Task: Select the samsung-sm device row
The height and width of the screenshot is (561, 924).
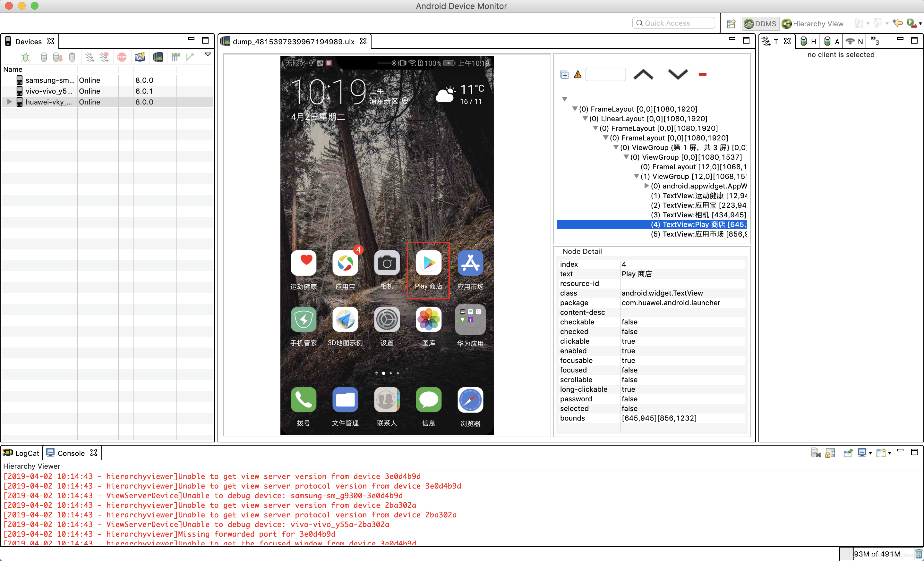Action: 107,80
